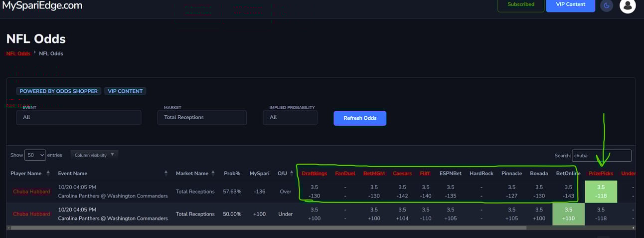Click POWERED BY ODDS SHOPPER badge
This screenshot has height=238, width=644.
(59, 91)
